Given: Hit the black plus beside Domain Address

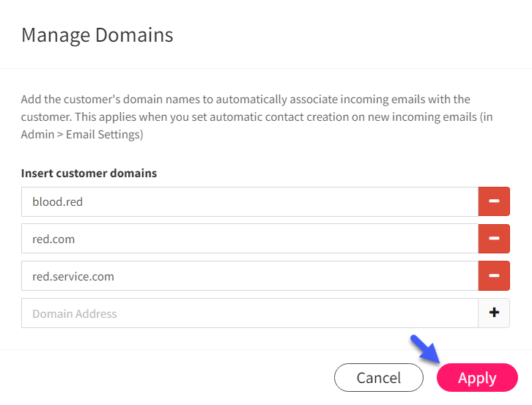Looking at the screenshot, I should (x=494, y=313).
